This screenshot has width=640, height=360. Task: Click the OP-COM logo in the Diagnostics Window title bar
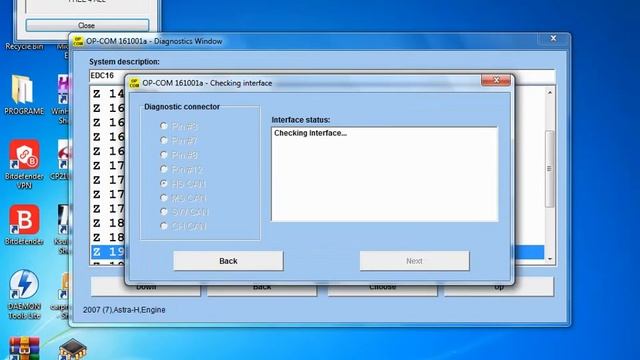tap(78, 41)
